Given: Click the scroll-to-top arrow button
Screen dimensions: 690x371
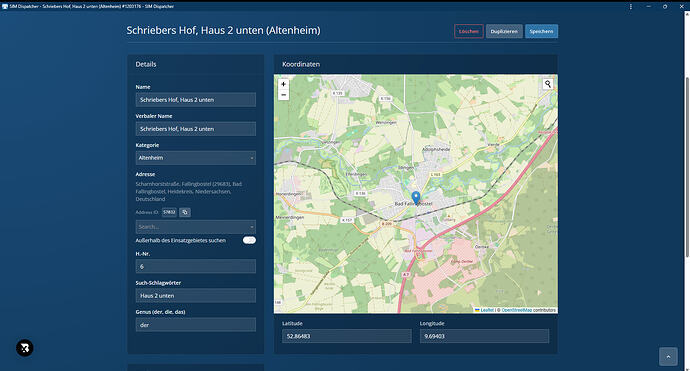Looking at the screenshot, I should [668, 357].
